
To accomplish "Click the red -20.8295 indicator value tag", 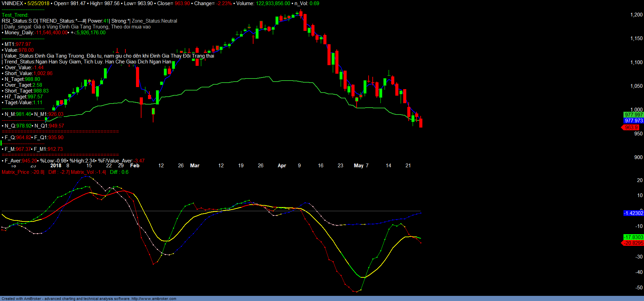I will tap(633, 243).
